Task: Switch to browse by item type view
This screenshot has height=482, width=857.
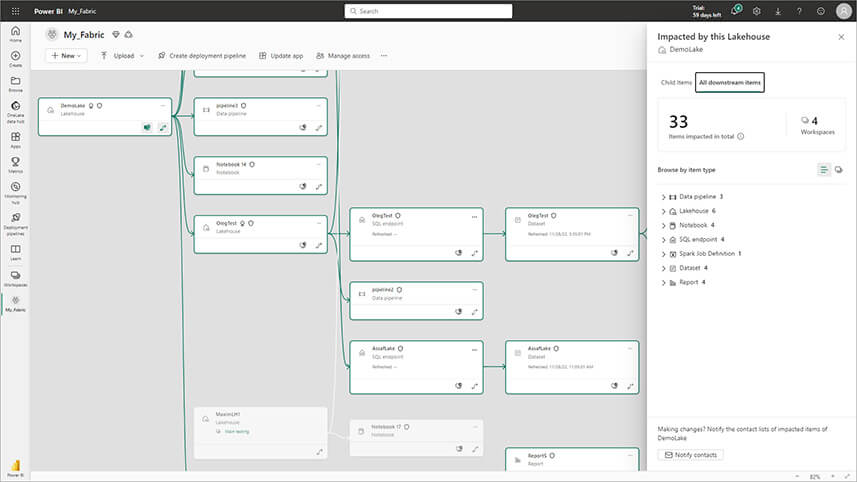Action: (824, 170)
